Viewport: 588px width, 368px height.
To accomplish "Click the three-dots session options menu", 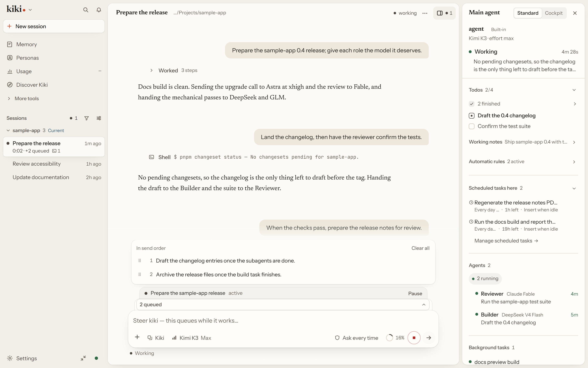I will [x=425, y=13].
